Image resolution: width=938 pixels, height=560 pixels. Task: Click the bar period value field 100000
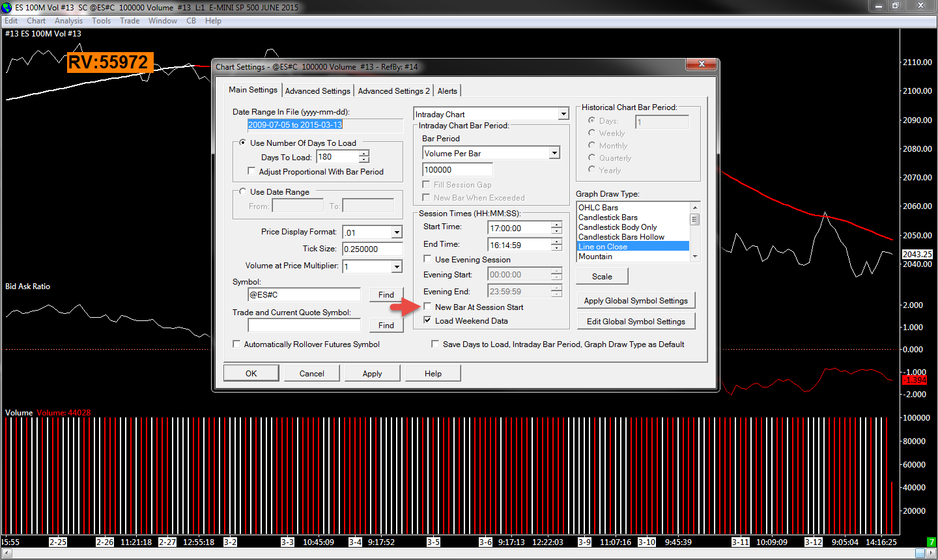[457, 170]
